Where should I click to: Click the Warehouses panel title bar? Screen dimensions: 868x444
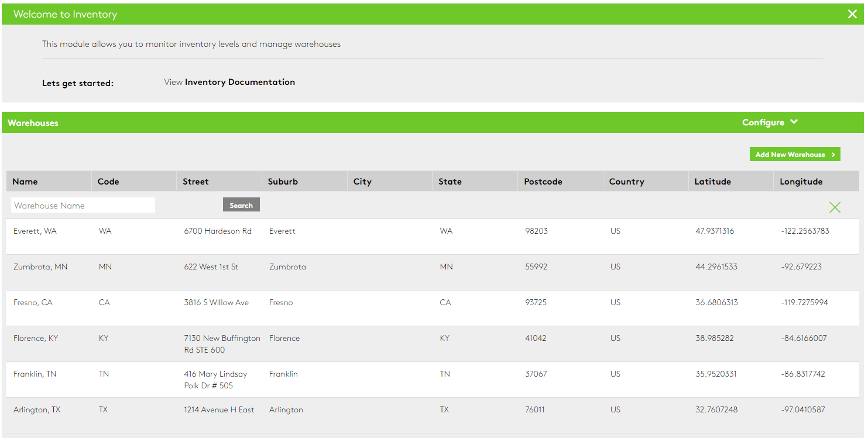point(32,122)
